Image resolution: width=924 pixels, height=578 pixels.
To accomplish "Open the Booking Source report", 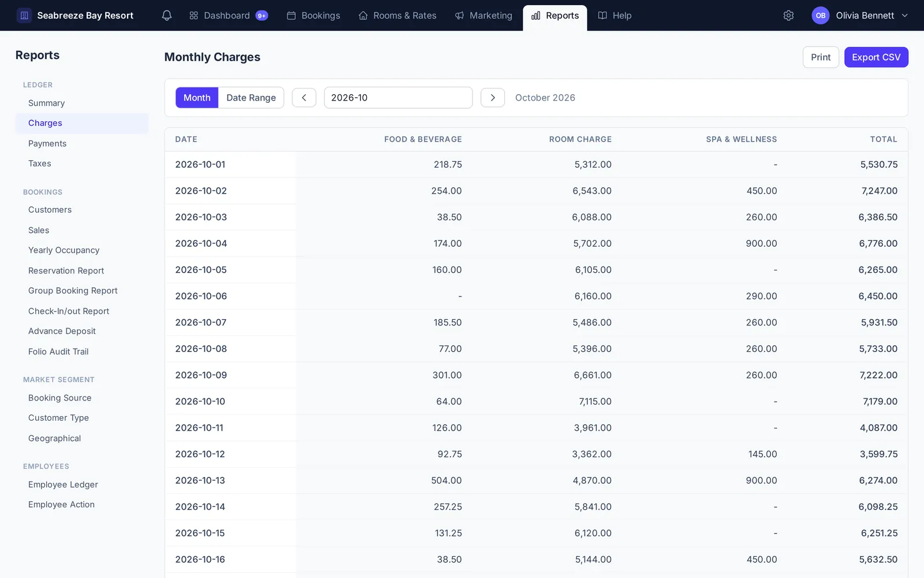I will [x=81, y=398].
